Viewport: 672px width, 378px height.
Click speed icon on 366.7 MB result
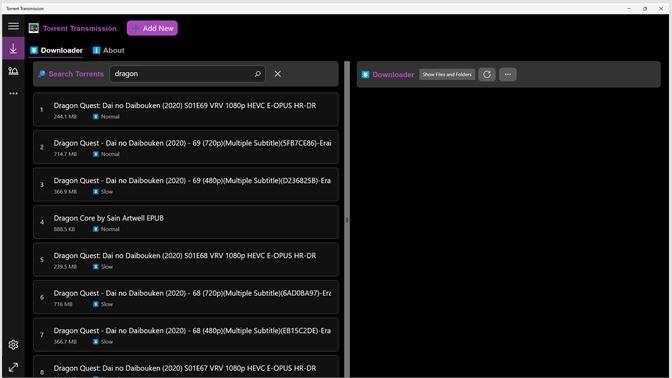pyautogui.click(x=96, y=342)
